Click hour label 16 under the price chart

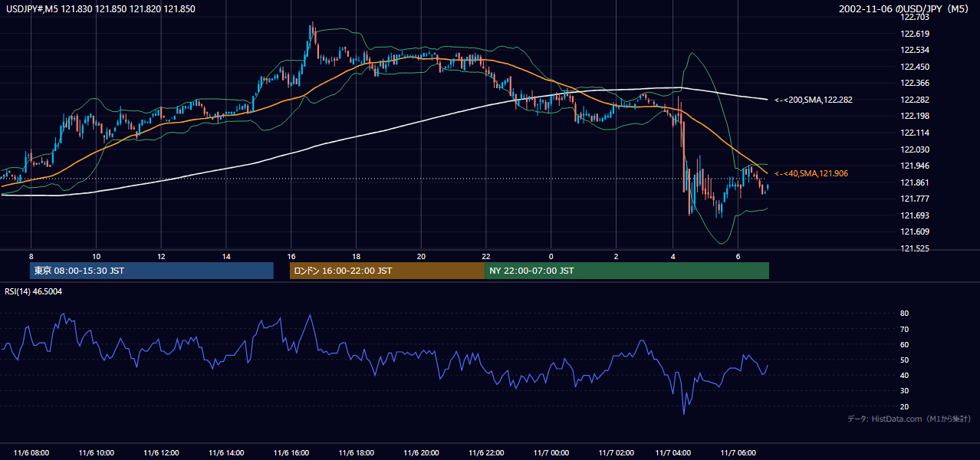pos(291,256)
